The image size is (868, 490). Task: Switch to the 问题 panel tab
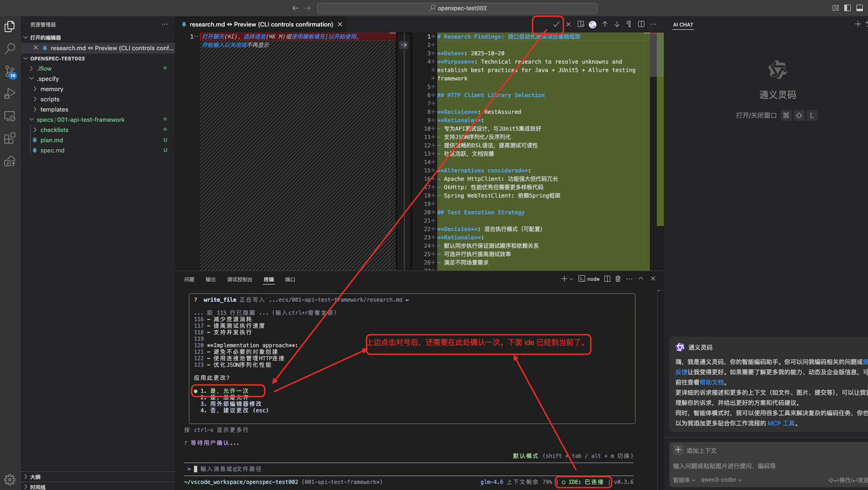(189, 279)
